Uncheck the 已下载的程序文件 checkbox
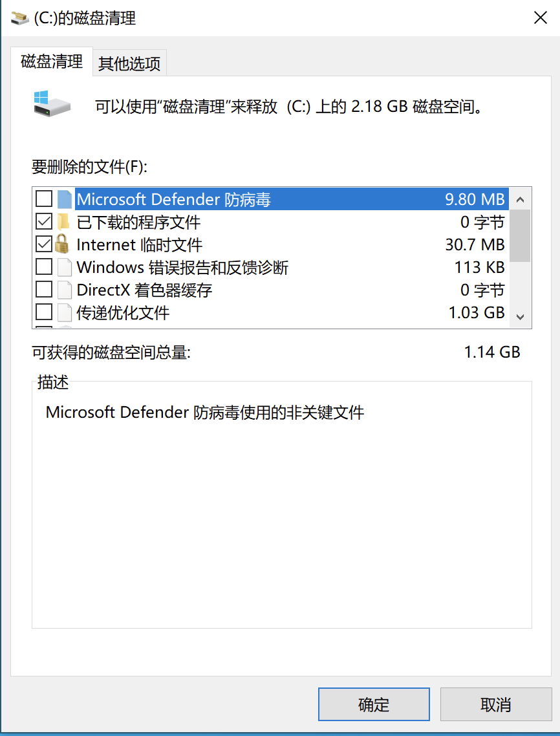 pyautogui.click(x=44, y=222)
